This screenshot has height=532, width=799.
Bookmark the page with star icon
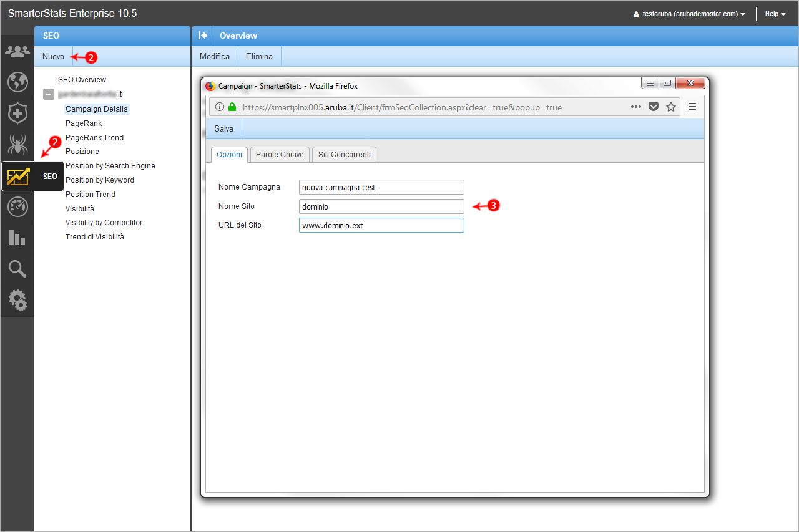pyautogui.click(x=671, y=107)
